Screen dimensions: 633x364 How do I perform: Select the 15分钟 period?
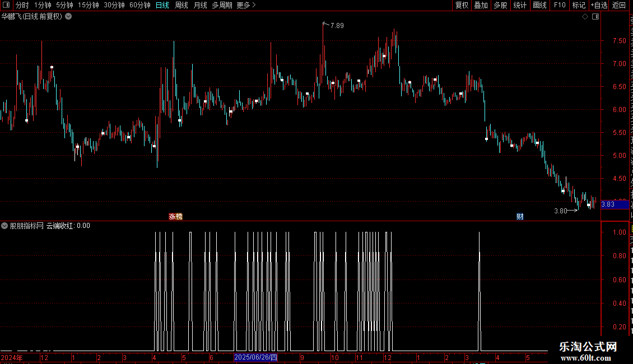[x=88, y=5]
